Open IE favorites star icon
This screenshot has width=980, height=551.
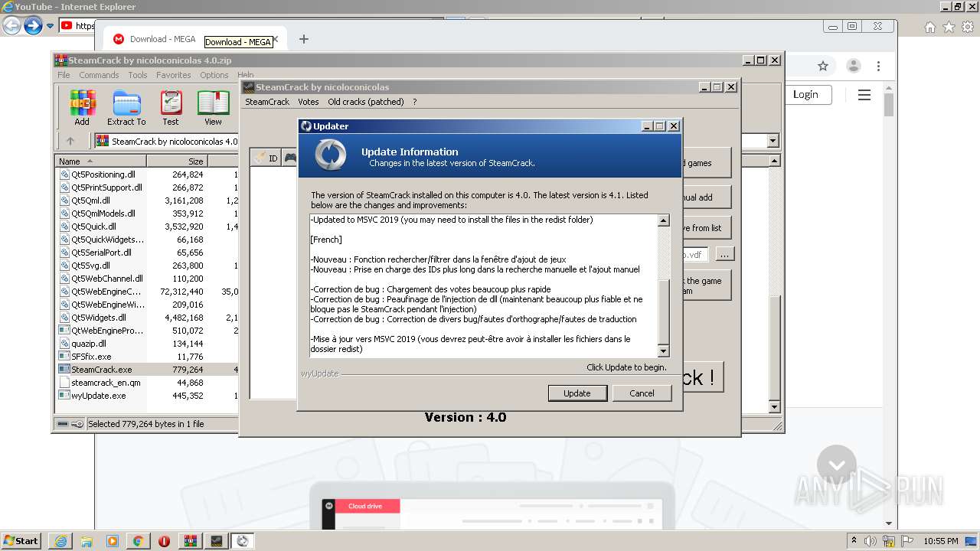pyautogui.click(x=949, y=27)
